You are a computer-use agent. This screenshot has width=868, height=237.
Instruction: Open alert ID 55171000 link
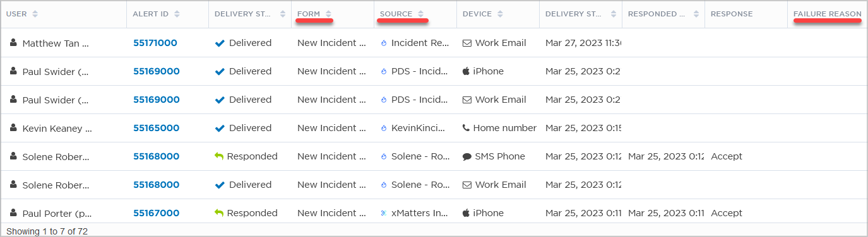coord(155,43)
